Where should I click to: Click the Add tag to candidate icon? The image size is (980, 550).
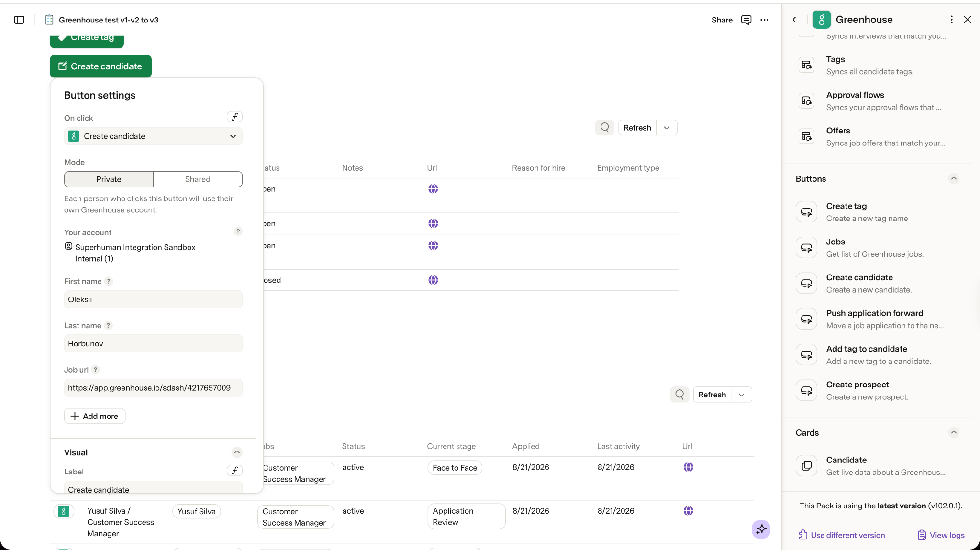(x=807, y=355)
